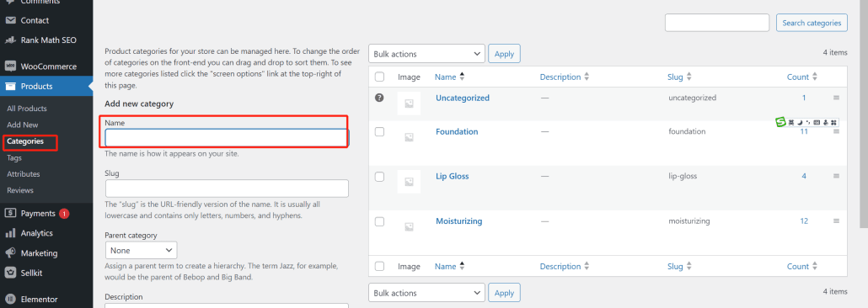
Task: Focus the search categories text box
Action: pos(717,23)
